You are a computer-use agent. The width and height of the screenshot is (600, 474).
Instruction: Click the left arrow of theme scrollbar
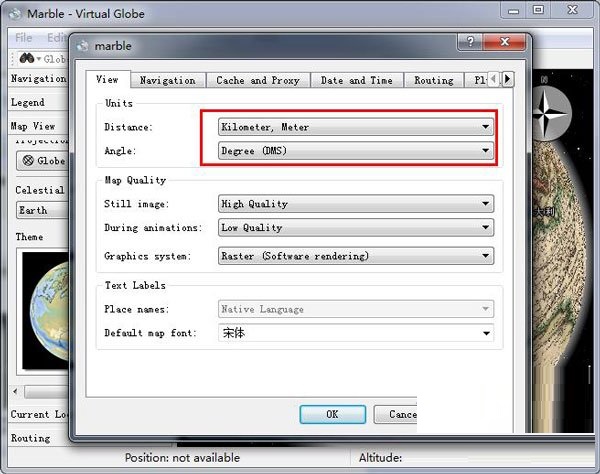click(x=15, y=391)
